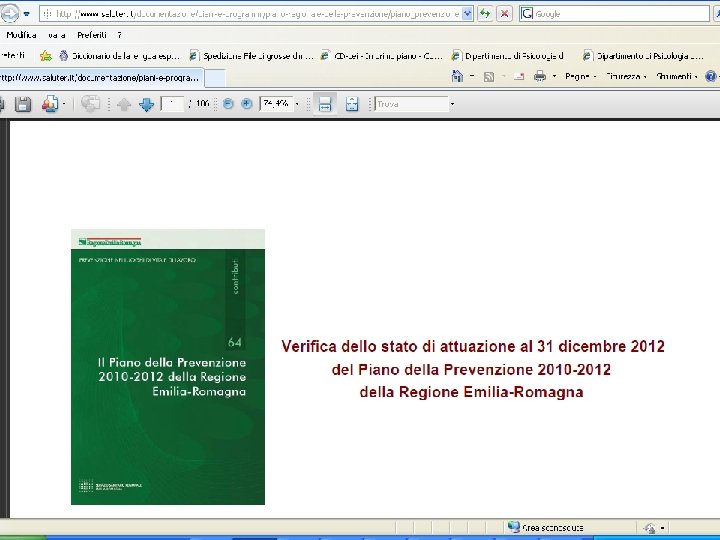This screenshot has height=540, width=720.
Task: Save a copy of the PDF with the floppy icon
Action: click(23, 104)
